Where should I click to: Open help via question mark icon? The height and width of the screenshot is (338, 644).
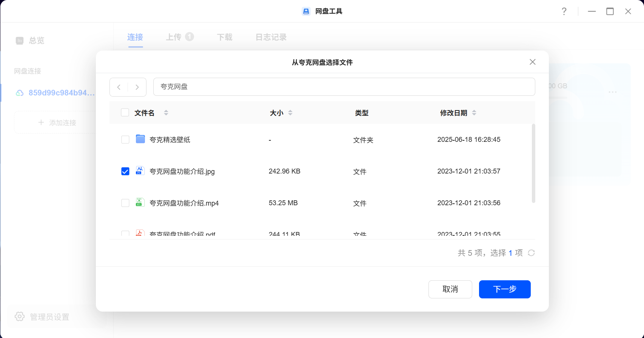pos(564,11)
